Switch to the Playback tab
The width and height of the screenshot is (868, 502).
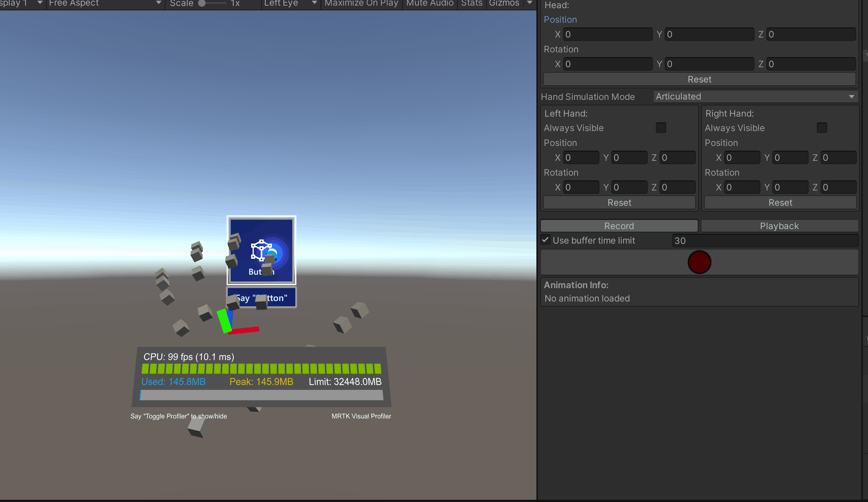779,226
